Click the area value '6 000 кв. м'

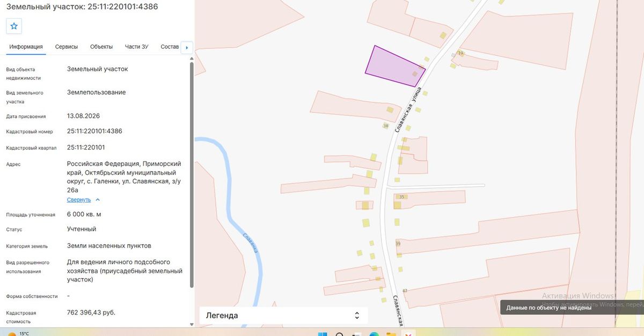(84, 214)
